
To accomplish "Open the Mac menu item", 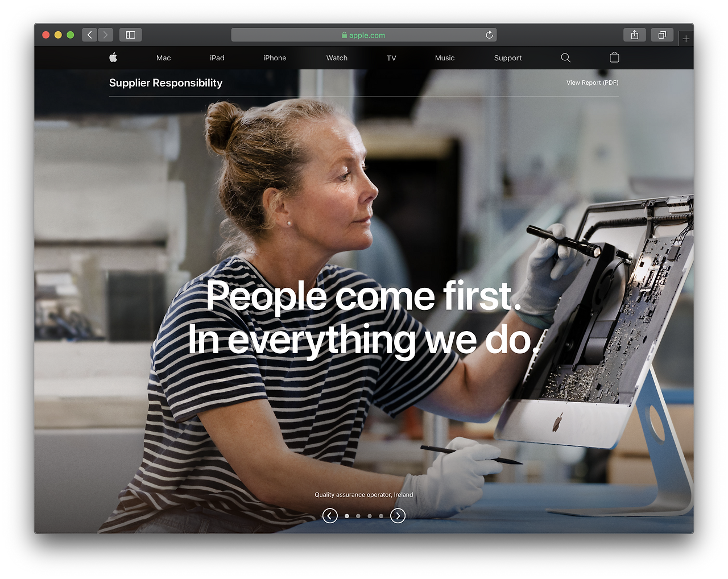I will tap(164, 58).
